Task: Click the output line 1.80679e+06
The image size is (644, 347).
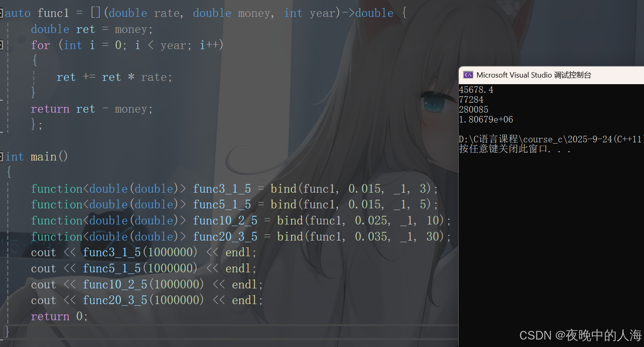Action: pos(486,120)
